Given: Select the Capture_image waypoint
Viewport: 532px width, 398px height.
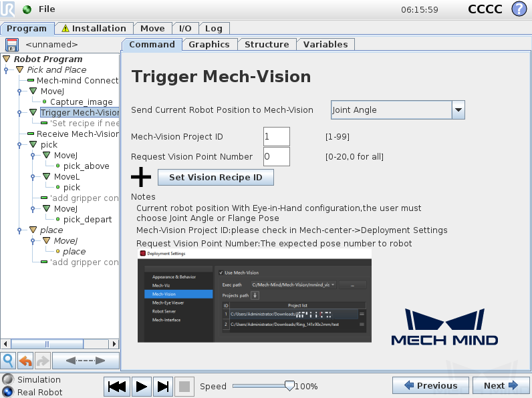Looking at the screenshot, I should coord(81,102).
